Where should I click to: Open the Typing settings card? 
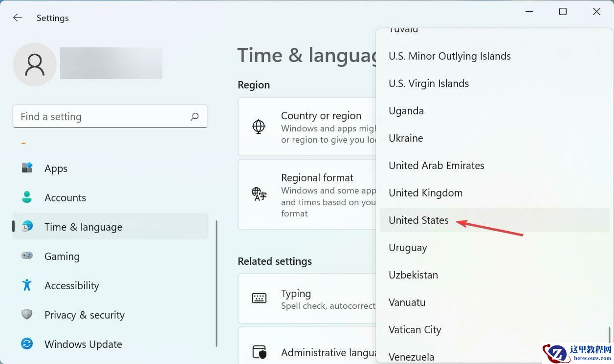point(307,298)
